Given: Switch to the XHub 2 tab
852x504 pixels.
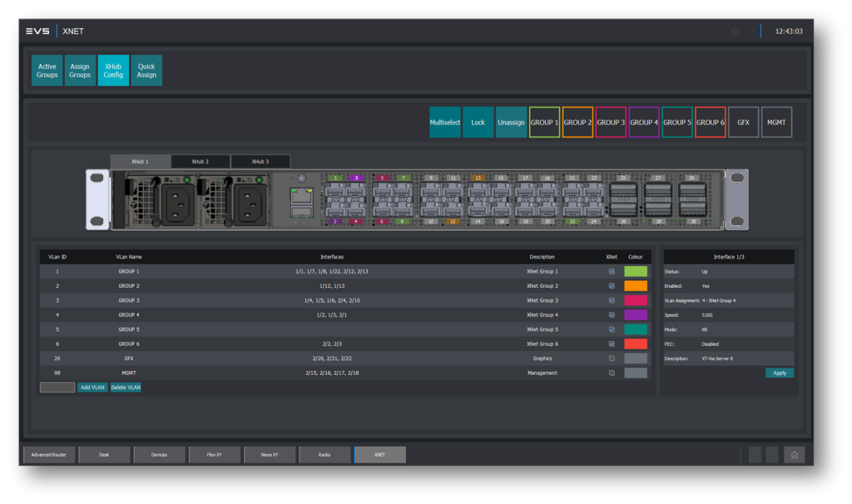Looking at the screenshot, I should click(200, 161).
